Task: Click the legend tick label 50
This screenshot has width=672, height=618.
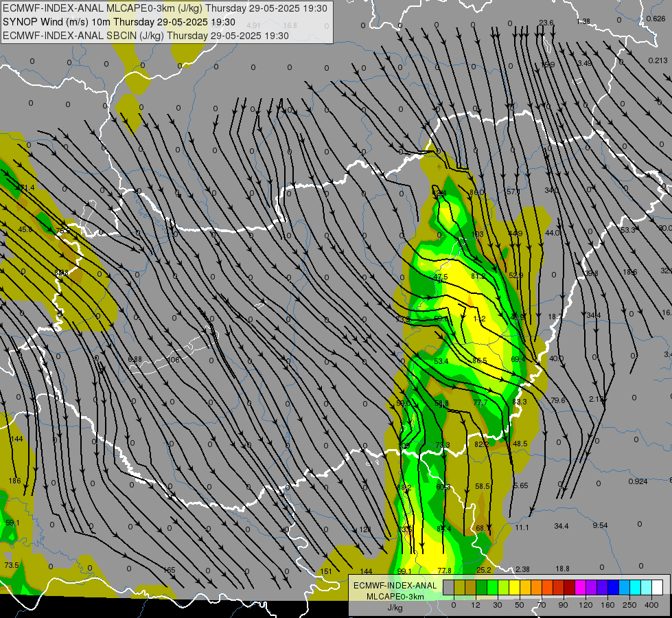Action: (520, 605)
